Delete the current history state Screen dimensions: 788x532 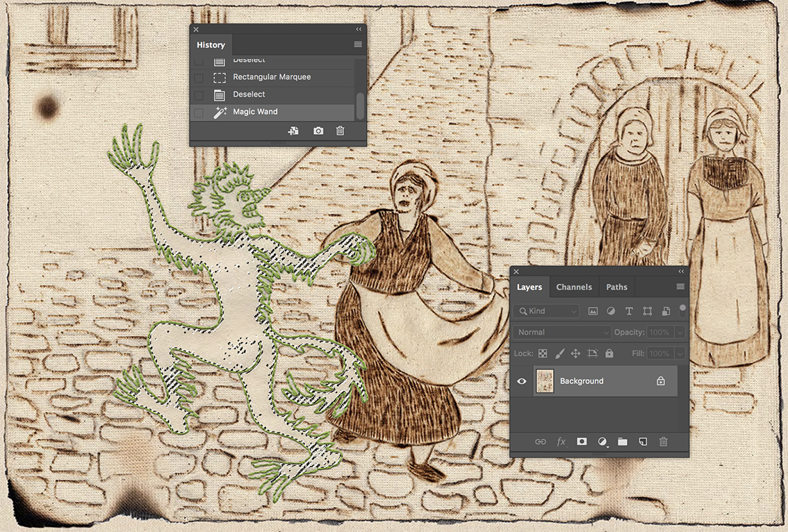340,130
